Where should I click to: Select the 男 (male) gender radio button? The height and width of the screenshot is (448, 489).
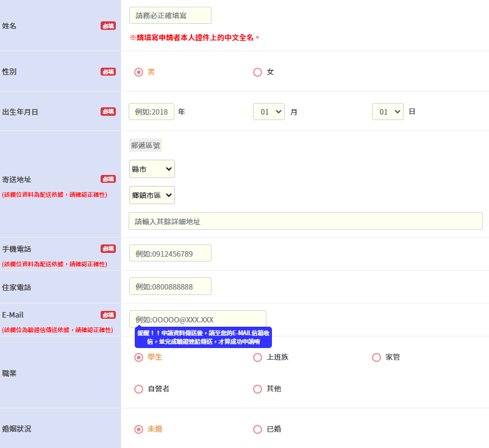(138, 72)
